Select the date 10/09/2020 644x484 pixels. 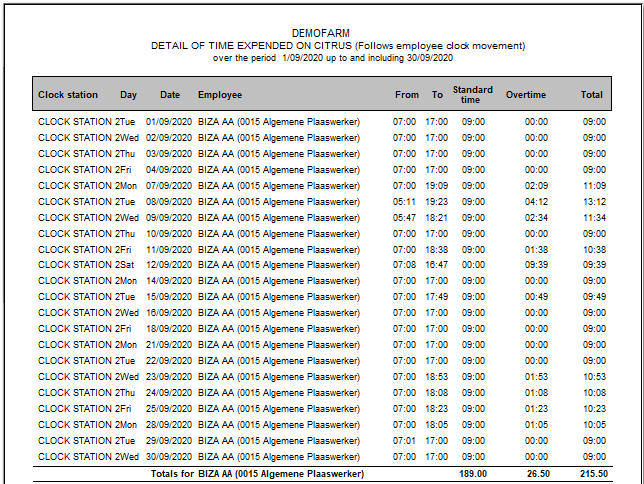coord(169,234)
